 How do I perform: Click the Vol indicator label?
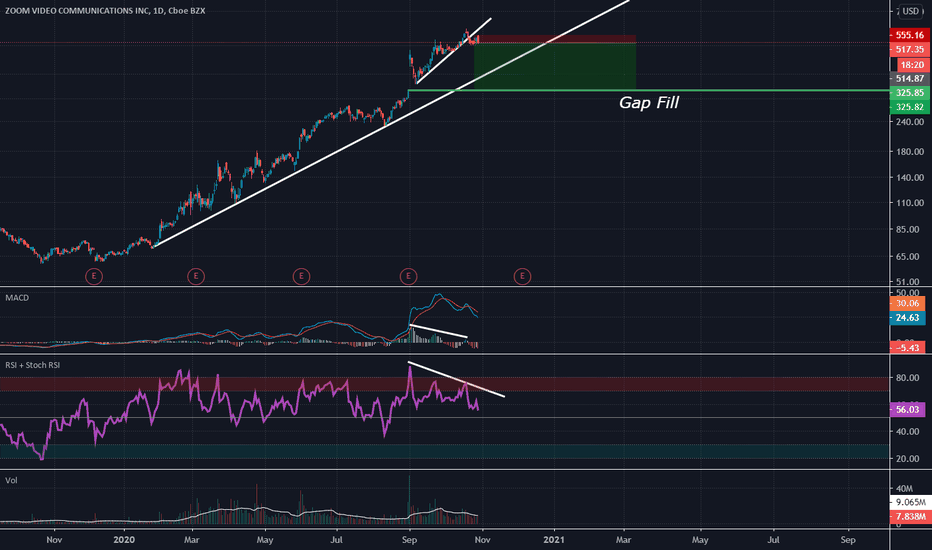[x=11, y=480]
